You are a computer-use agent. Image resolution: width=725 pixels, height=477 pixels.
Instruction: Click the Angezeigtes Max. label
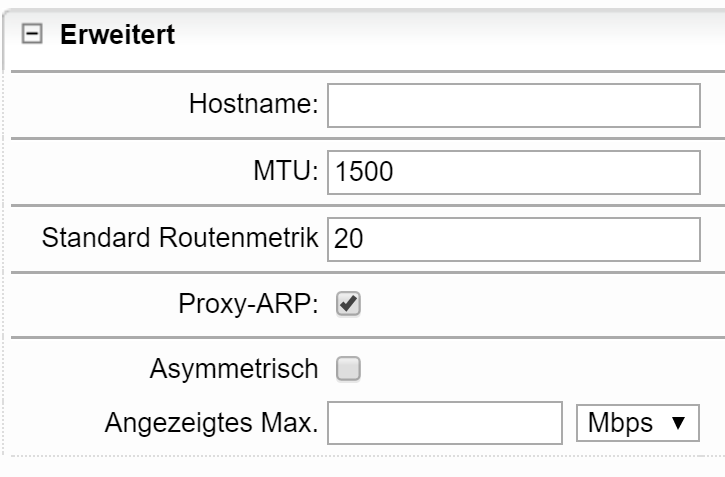pyautogui.click(x=211, y=423)
